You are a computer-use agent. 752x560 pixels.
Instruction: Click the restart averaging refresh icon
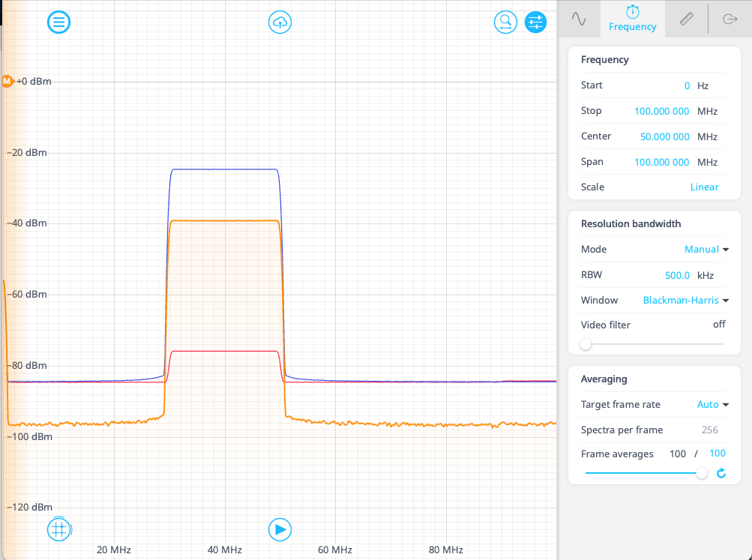tap(721, 473)
